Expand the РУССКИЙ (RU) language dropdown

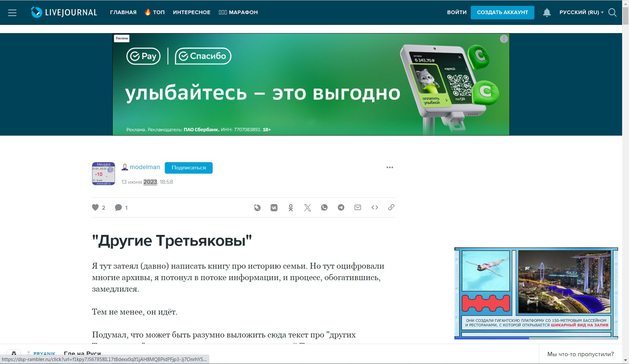[581, 12]
